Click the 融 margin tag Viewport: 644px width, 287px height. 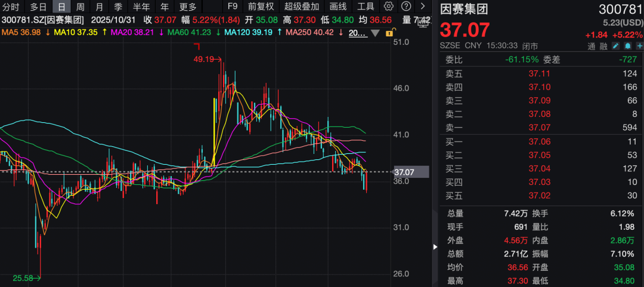click(603, 47)
